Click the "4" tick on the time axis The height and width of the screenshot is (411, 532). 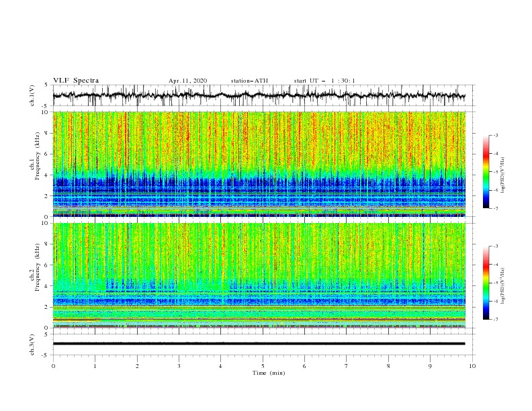click(x=221, y=366)
